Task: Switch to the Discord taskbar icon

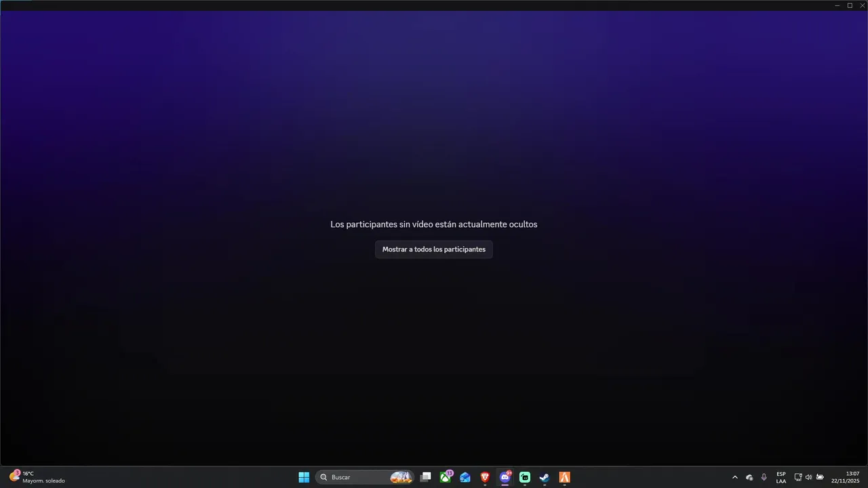Action: 505,477
